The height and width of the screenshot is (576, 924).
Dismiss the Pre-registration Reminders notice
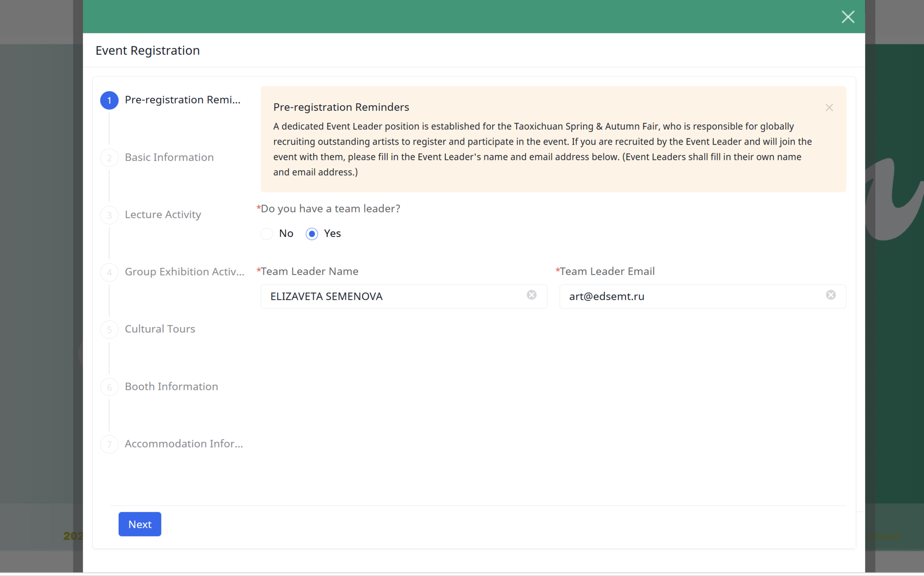829,107
